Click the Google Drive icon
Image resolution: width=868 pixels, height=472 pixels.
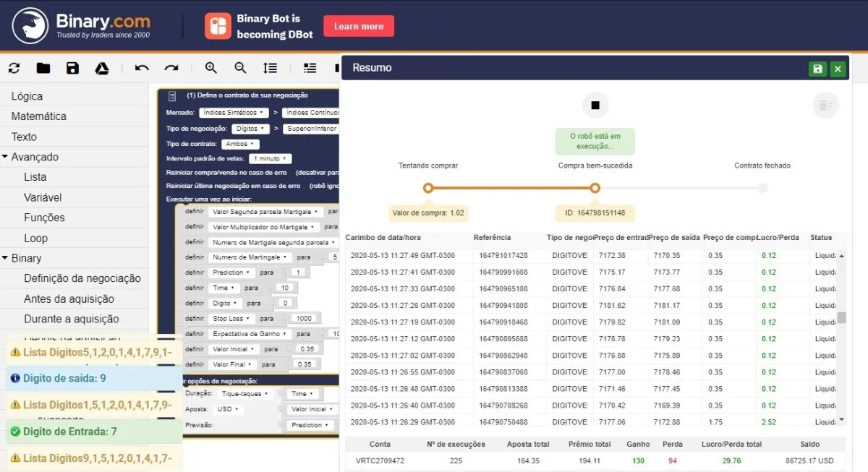(102, 68)
